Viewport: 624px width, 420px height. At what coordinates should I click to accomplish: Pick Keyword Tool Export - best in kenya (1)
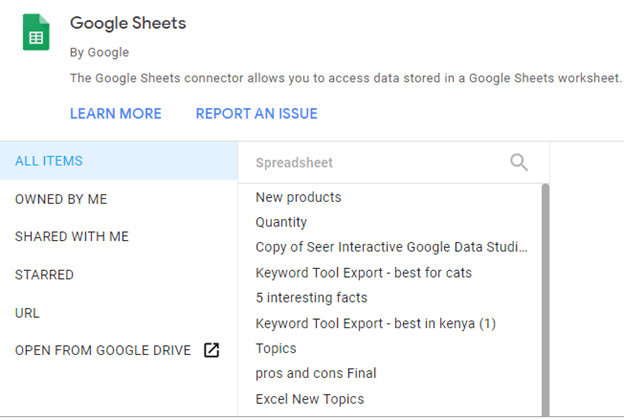coord(376,323)
